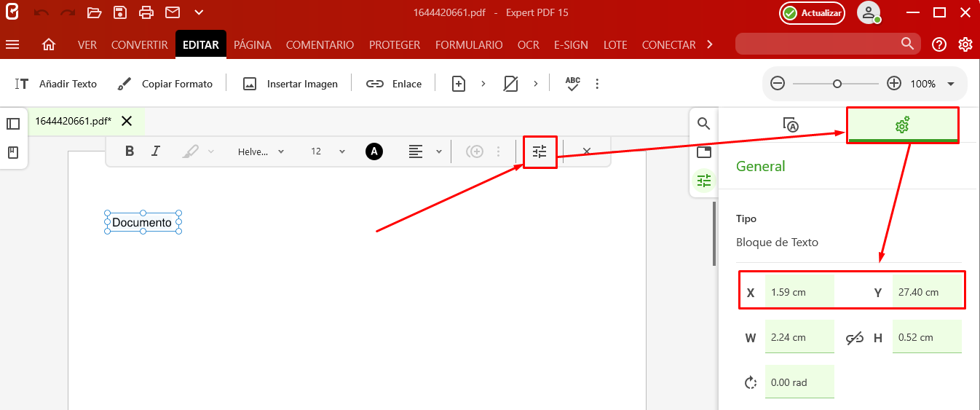Viewport: 980px width, 410px height.
Task: Click the add page icon in toolbar
Action: [x=459, y=84]
